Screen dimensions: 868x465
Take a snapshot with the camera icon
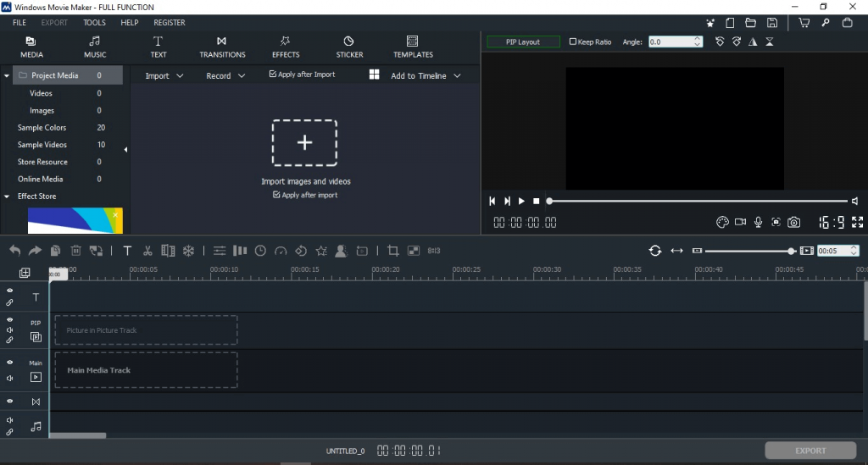[793, 223]
